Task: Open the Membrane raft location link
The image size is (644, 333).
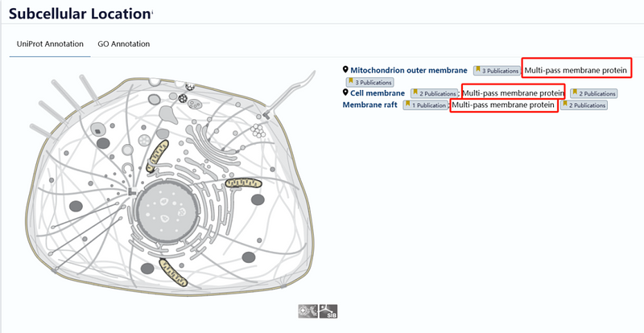Action: pyautogui.click(x=371, y=105)
